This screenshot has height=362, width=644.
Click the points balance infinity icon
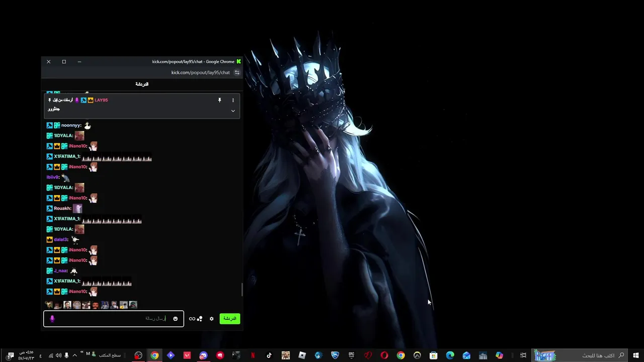(x=192, y=319)
